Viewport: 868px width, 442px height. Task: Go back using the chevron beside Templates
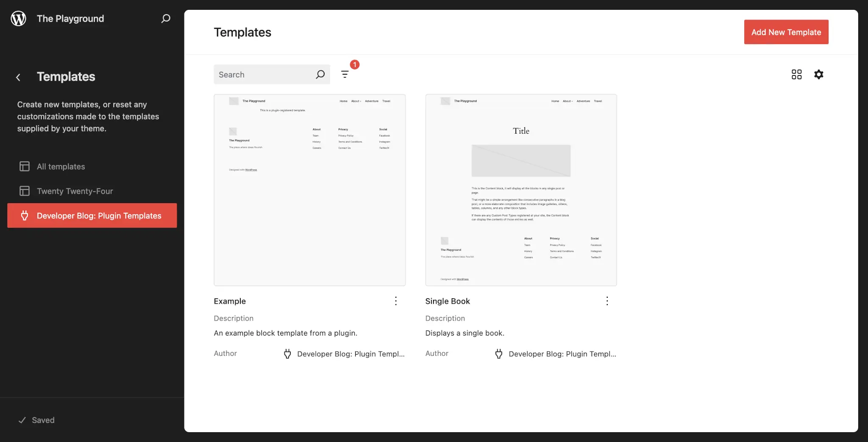[x=18, y=77]
